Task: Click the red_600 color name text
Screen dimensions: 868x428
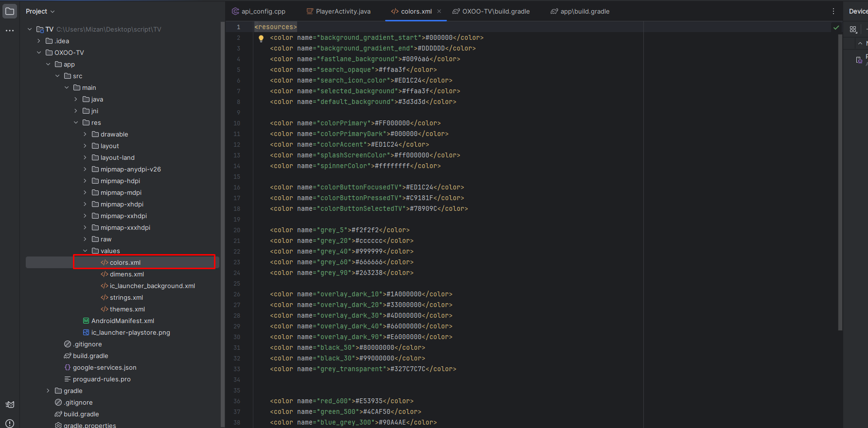Action: [x=334, y=401]
